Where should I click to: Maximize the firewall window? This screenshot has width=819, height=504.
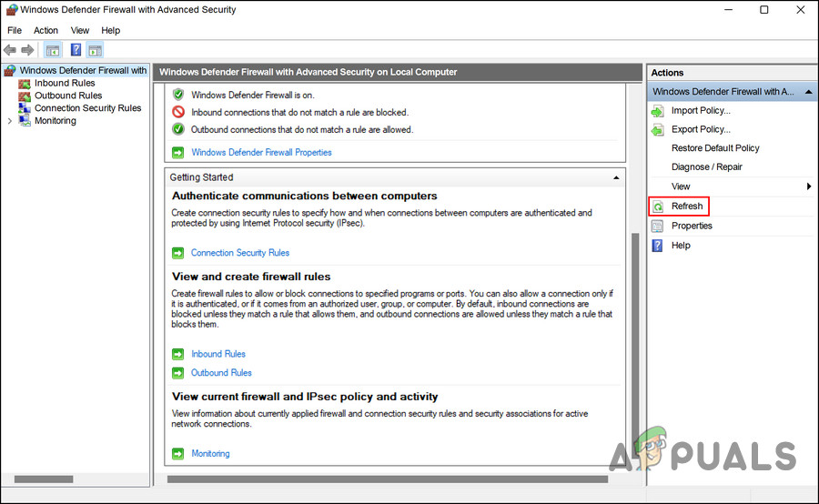(x=764, y=10)
